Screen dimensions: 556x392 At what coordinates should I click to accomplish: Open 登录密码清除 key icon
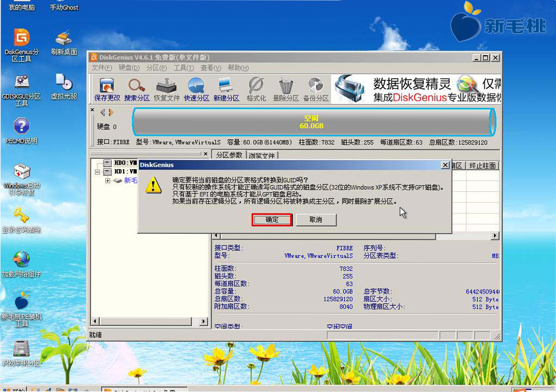[22, 220]
